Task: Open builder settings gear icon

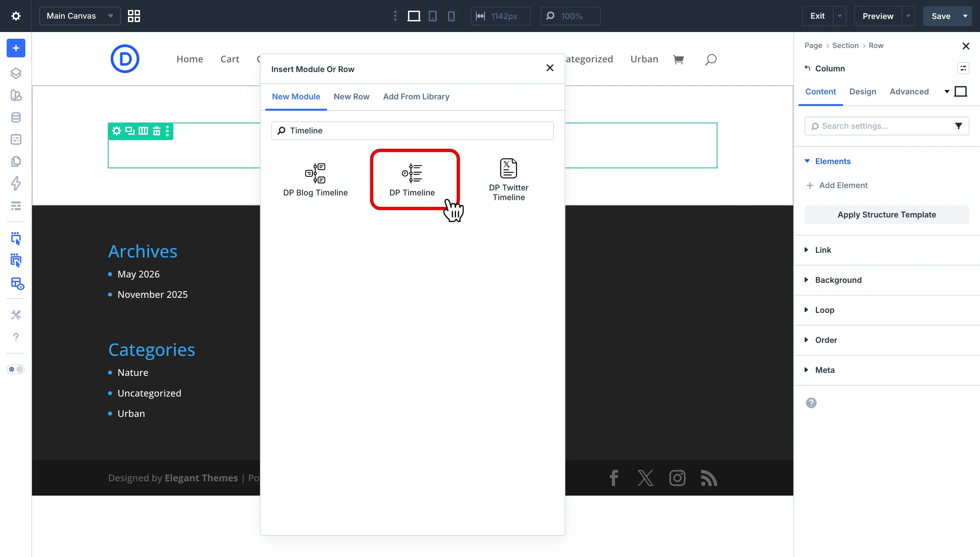Action: coord(16,16)
